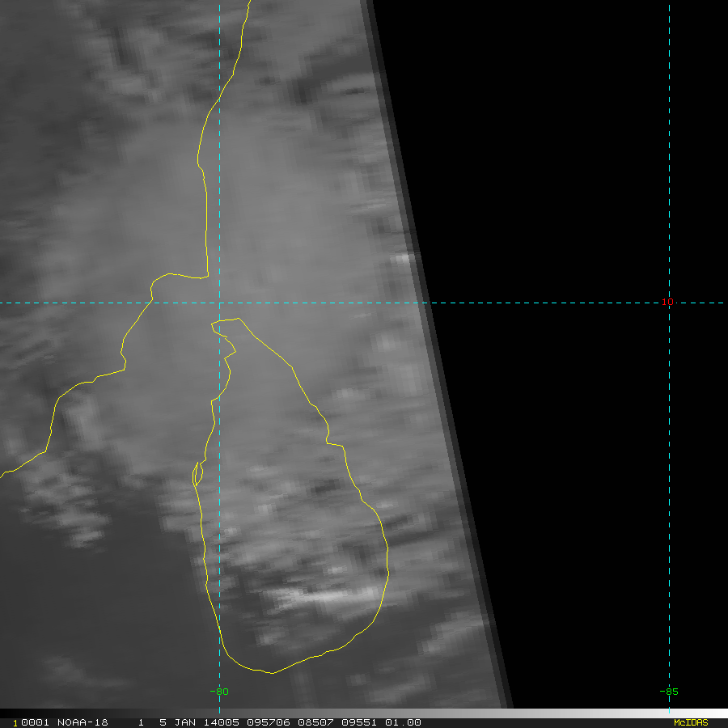Click the green -85 longitude label
728x728 pixels.
(x=668, y=692)
